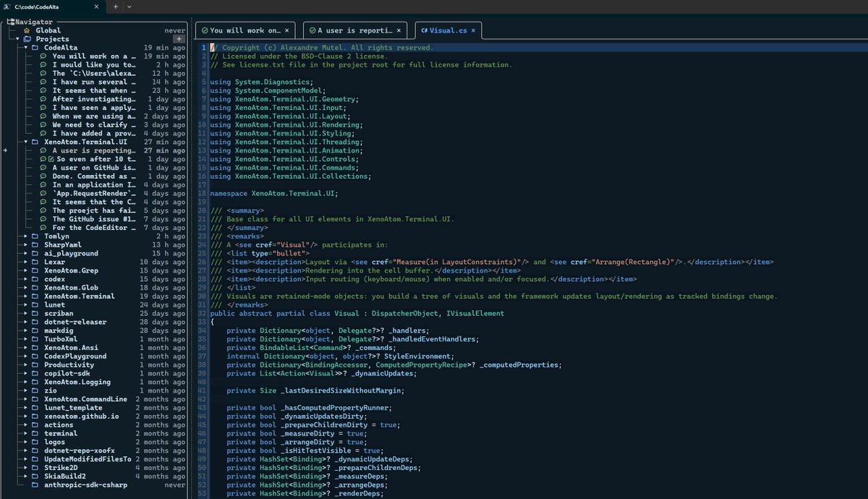Screen dimensions: 868x499
Task: Switch to the 'You will work on…' tab
Action: [246, 30]
